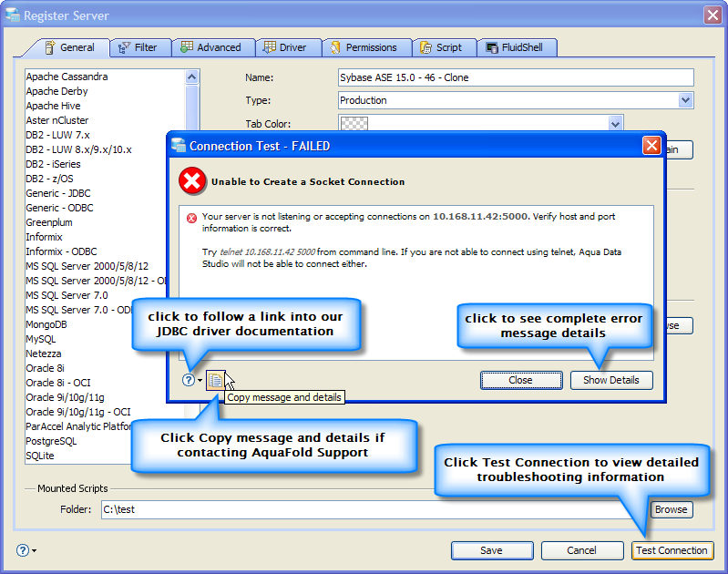
Task: Select Apache Cassandra in server list
Action: (x=67, y=77)
